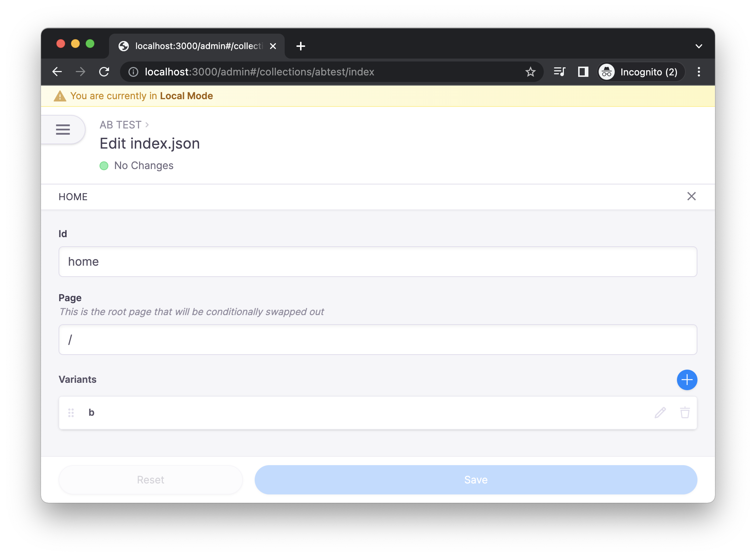Image resolution: width=756 pixels, height=557 pixels.
Task: Click the Id input field containing home
Action: 378,262
